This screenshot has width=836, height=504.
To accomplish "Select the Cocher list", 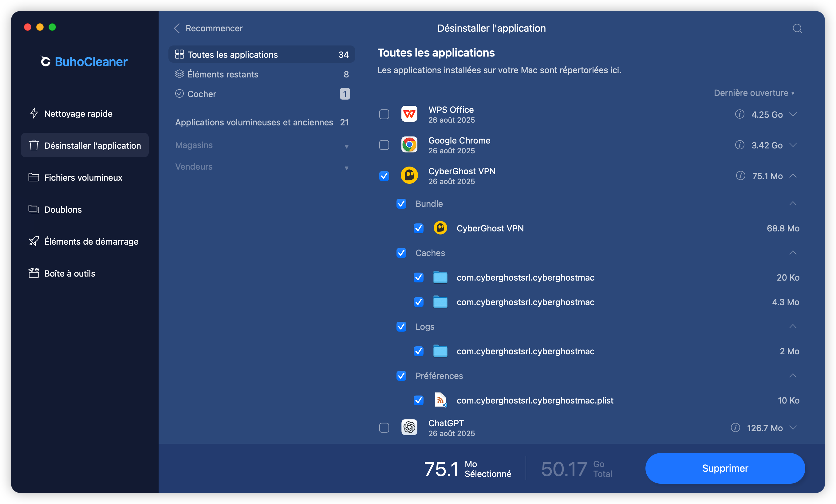I will 262,94.
